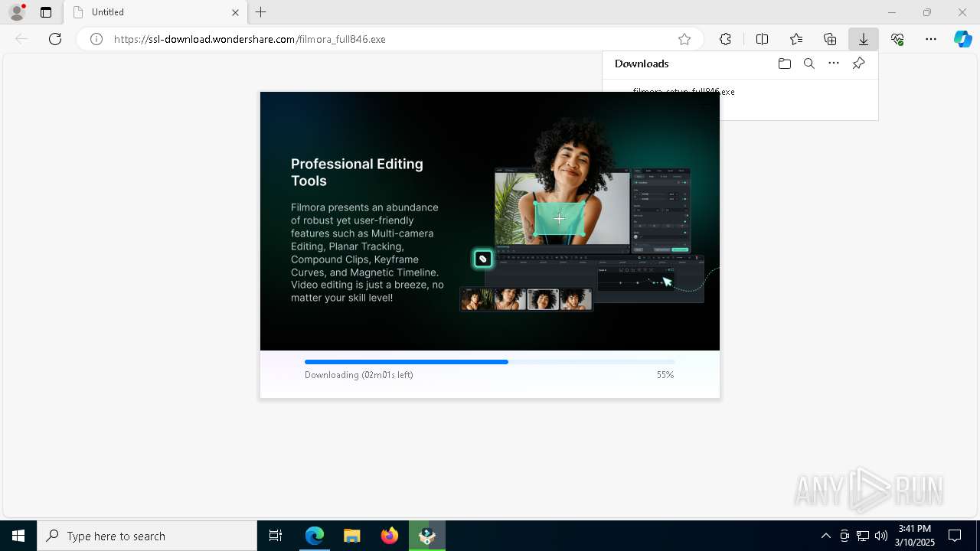Open the notification center icon
This screenshot has height=551, width=980.
pos(955,536)
